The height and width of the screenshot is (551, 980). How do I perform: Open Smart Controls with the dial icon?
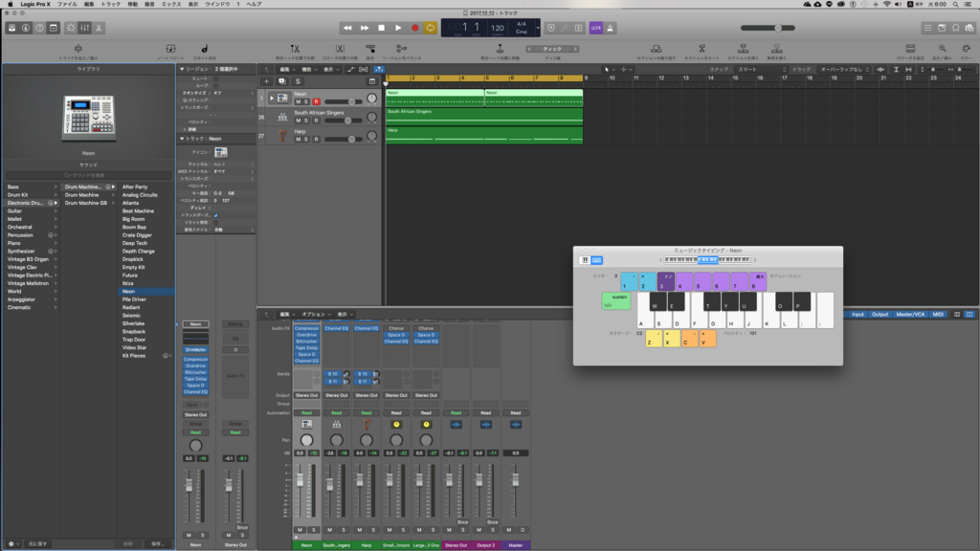click(x=71, y=28)
